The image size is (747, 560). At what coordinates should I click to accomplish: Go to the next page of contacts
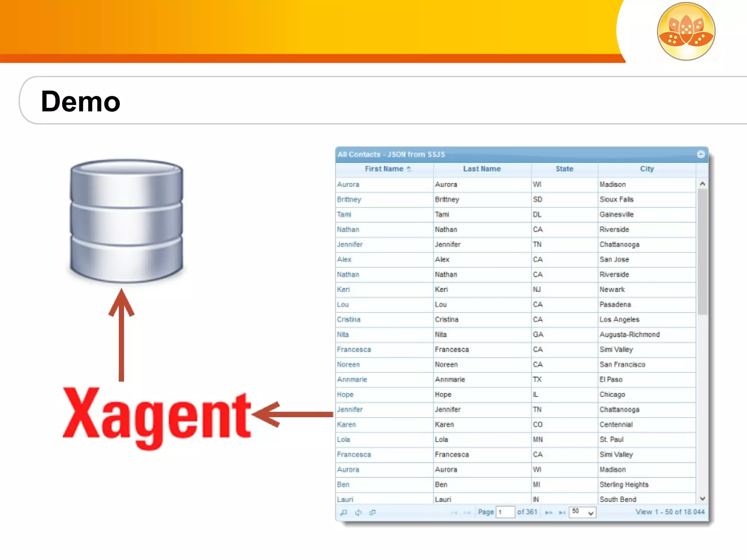coord(548,512)
